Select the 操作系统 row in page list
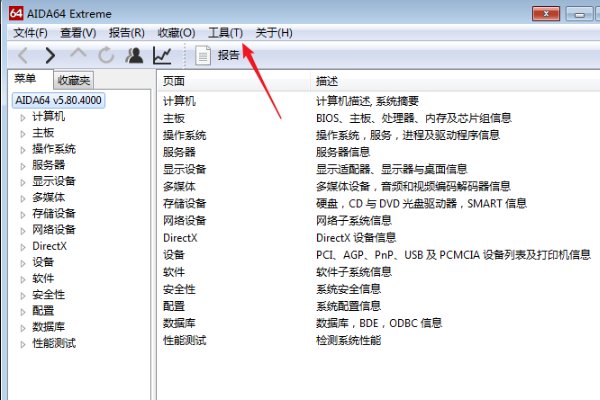This screenshot has width=600, height=400. (x=379, y=135)
